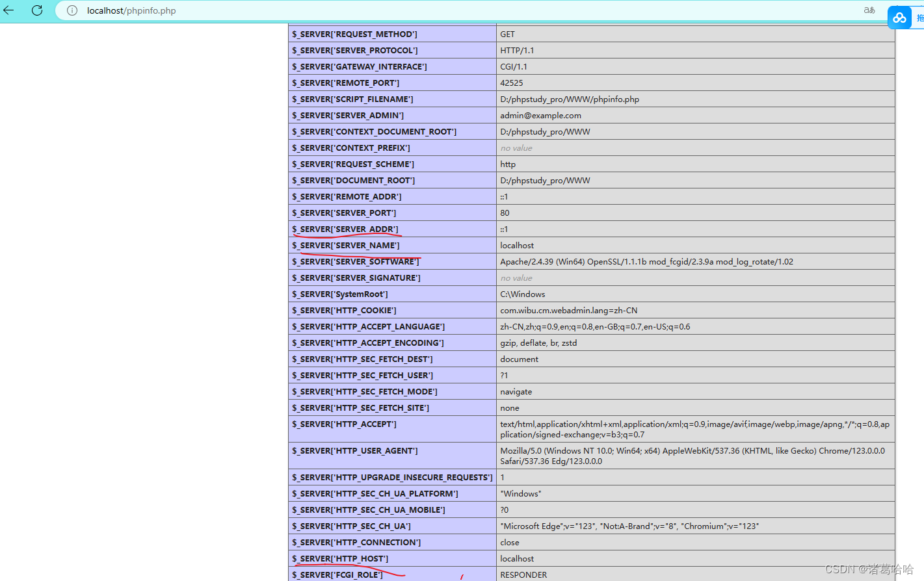
Task: Select com.wibu.cm.webadmin.lang=zh-CN cookie value
Action: tap(569, 310)
